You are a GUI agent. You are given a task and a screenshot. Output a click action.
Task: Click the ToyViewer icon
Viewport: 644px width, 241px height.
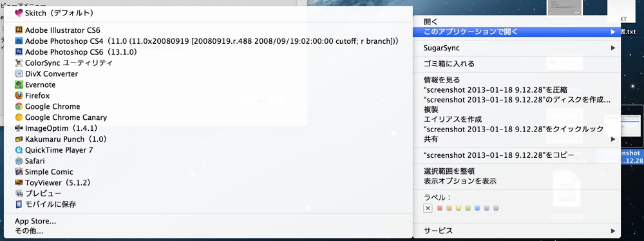[x=19, y=182]
